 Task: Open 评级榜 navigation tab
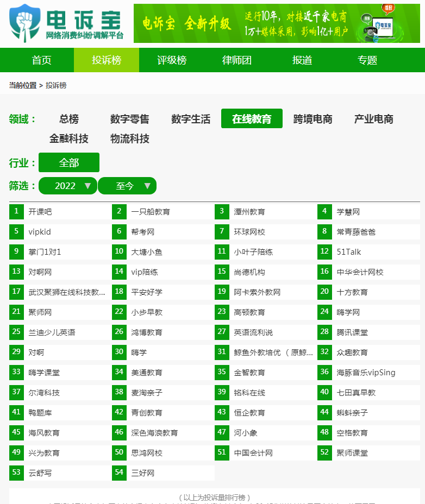pyautogui.click(x=172, y=60)
